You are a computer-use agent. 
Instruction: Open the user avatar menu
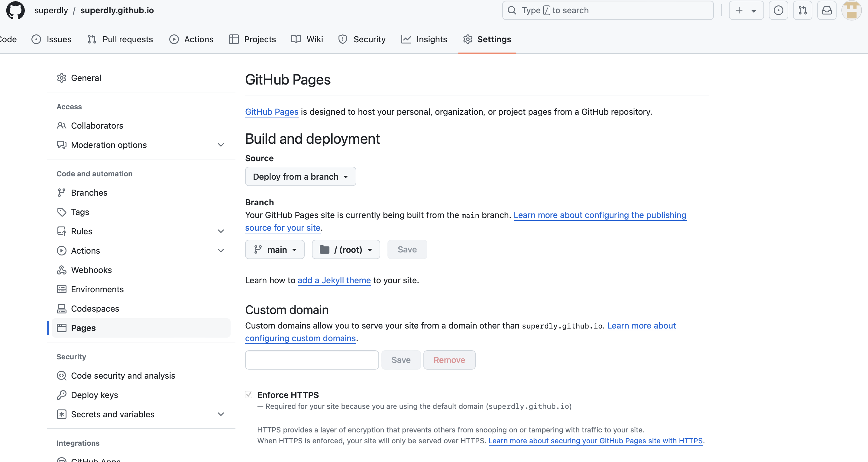[x=851, y=11]
